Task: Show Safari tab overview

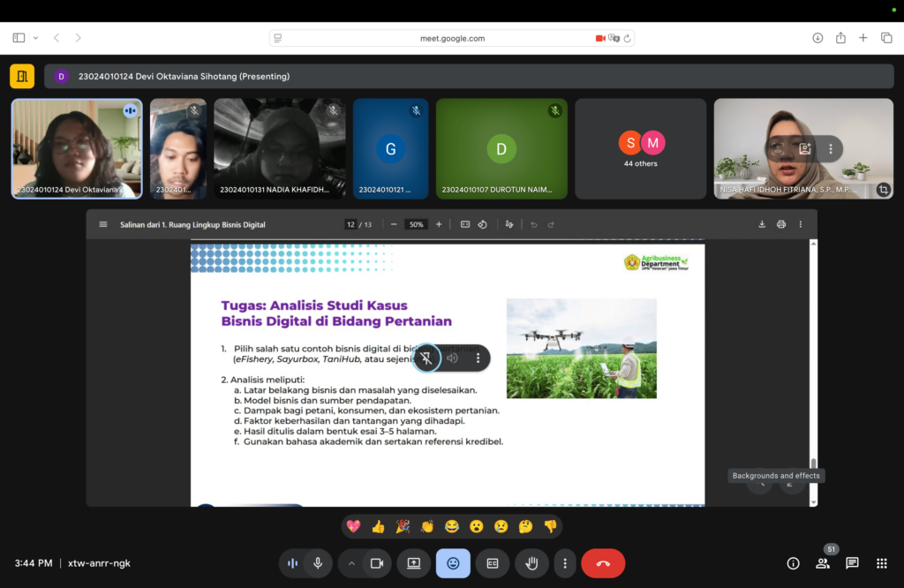Action: (886, 38)
